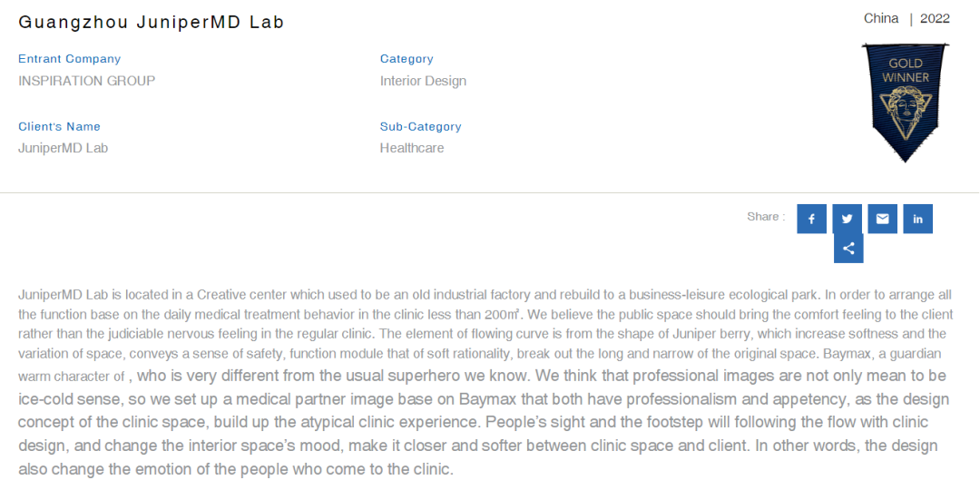980x490 pixels.
Task: Click the INSPIRATION GROUP company name
Action: click(x=86, y=81)
